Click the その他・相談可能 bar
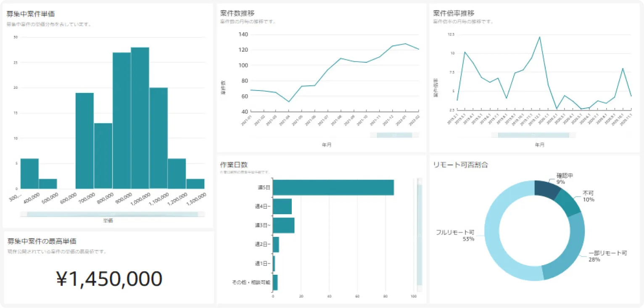The image size is (644, 308). tap(275, 282)
